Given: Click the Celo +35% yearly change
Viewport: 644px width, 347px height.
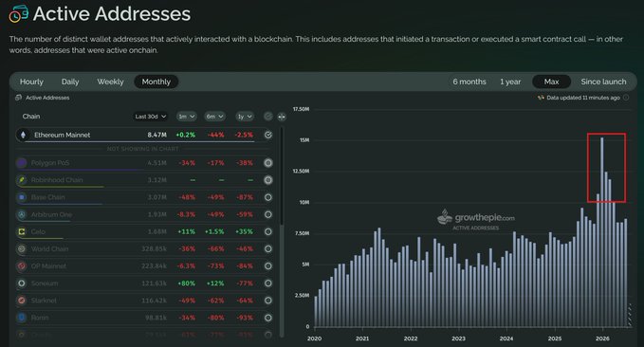Looking at the screenshot, I should tap(244, 231).
